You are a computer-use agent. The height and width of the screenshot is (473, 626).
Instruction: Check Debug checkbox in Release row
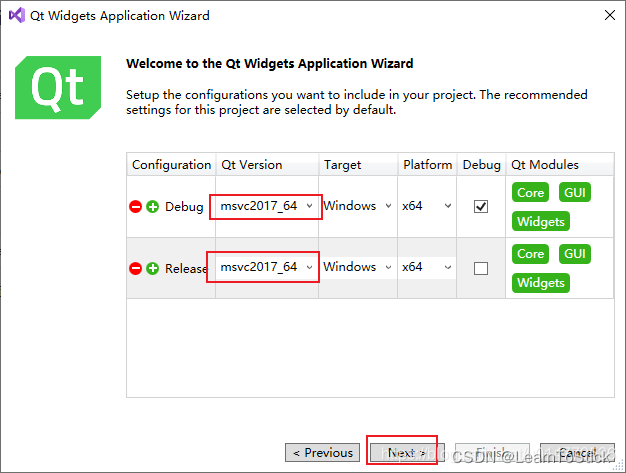[481, 268]
